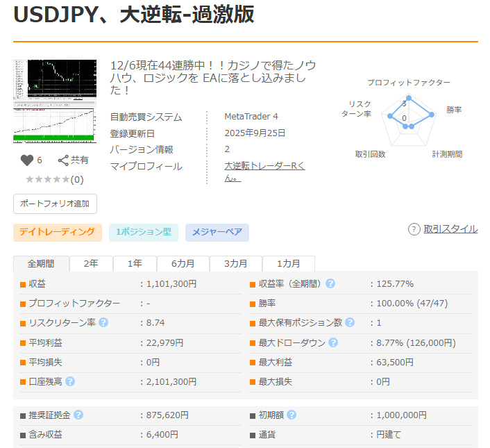Click the share icon beside 共有
The height and width of the screenshot is (448, 490).
[x=63, y=160]
